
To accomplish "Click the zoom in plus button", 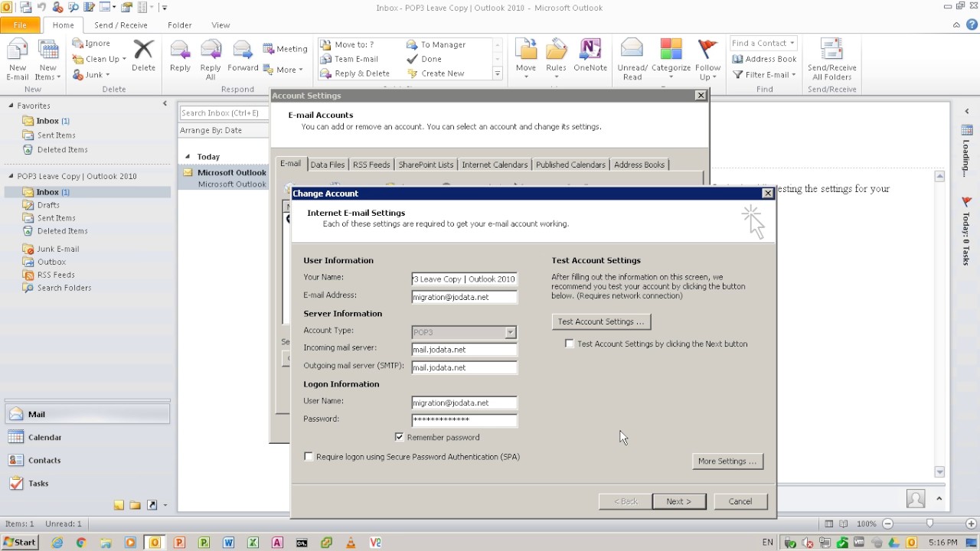I will (970, 523).
